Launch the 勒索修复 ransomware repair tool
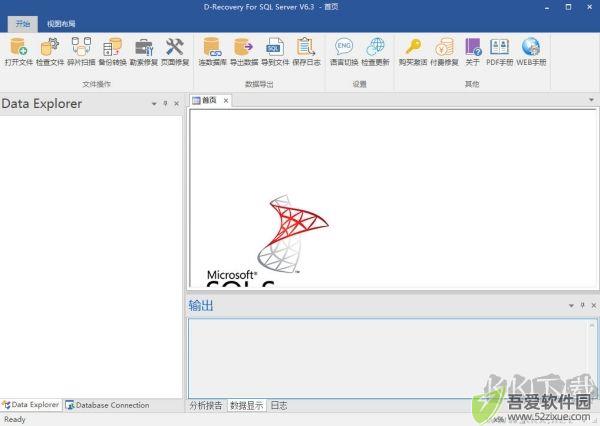Screen dimensions: 600x426 click(x=144, y=52)
